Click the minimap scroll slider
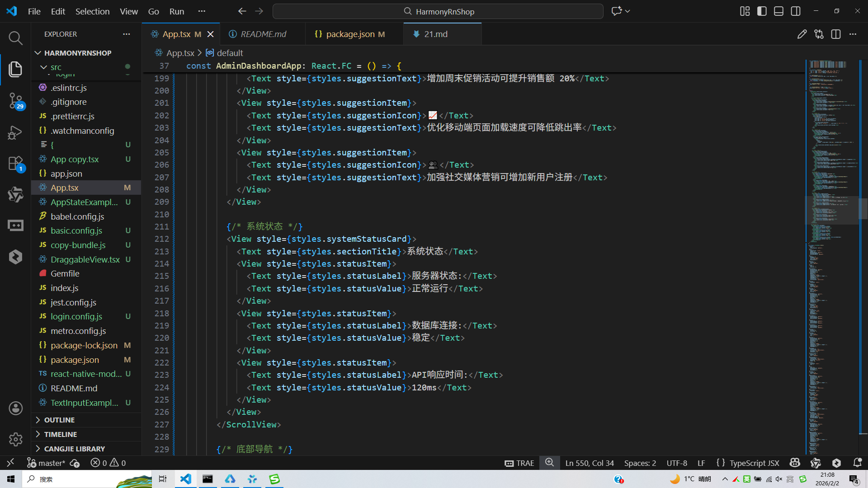This screenshot has width=868, height=488. (832, 210)
